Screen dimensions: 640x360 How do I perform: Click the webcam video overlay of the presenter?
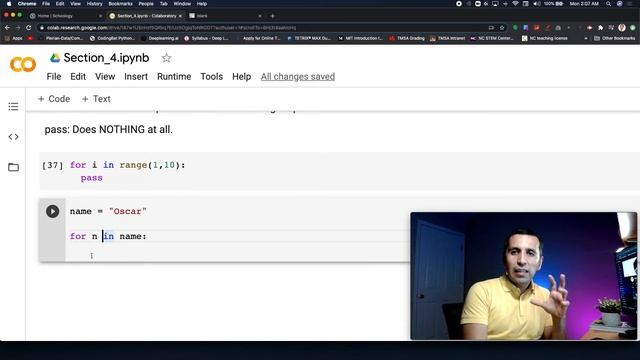pyautogui.click(x=524, y=276)
